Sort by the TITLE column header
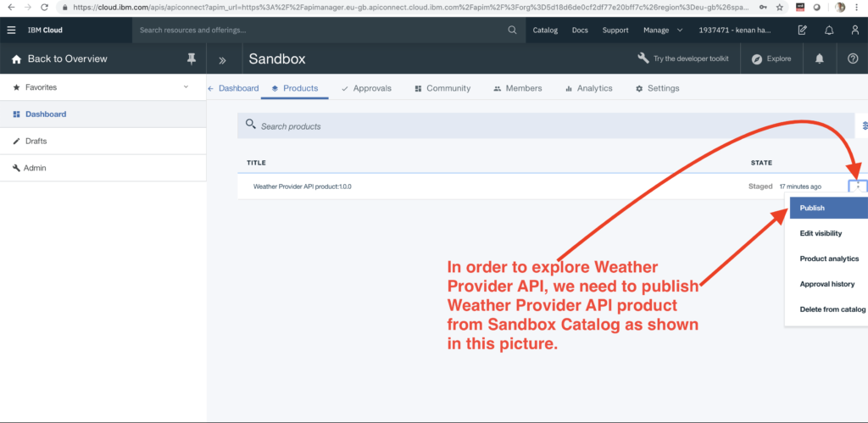Image resolution: width=868 pixels, height=423 pixels. (256, 163)
